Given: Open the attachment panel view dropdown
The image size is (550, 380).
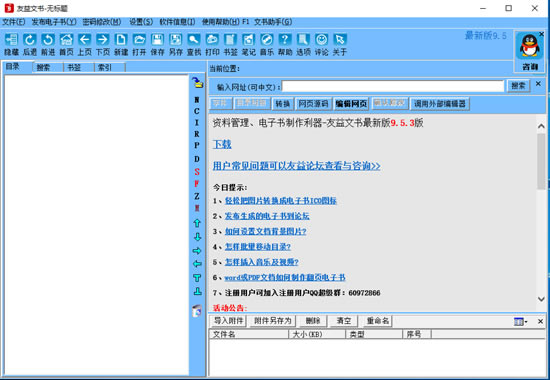Looking at the screenshot, I should 521,321.
